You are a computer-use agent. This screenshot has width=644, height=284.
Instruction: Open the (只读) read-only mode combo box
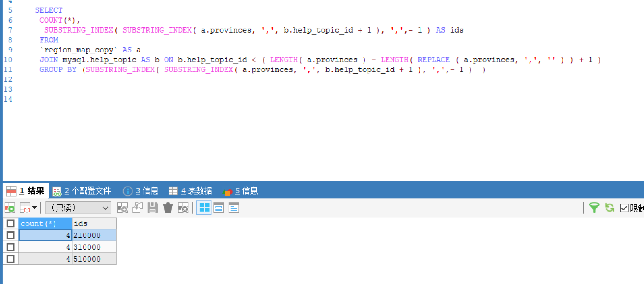pos(78,208)
